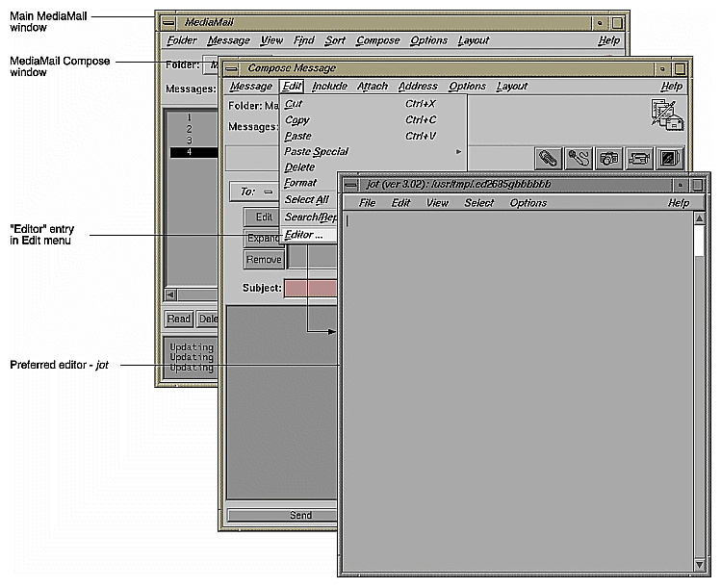The image size is (721, 588).
Task: Click the Read button in MediaMail
Action: (x=178, y=319)
